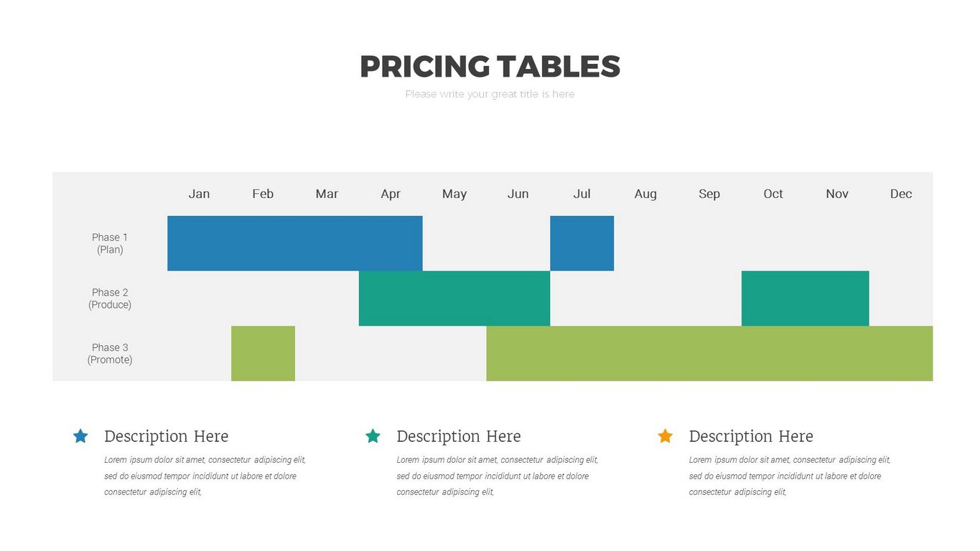This screenshot has height=551, width=980.
Task: Select the Phase 1 (Plan) row label
Action: 110,243
